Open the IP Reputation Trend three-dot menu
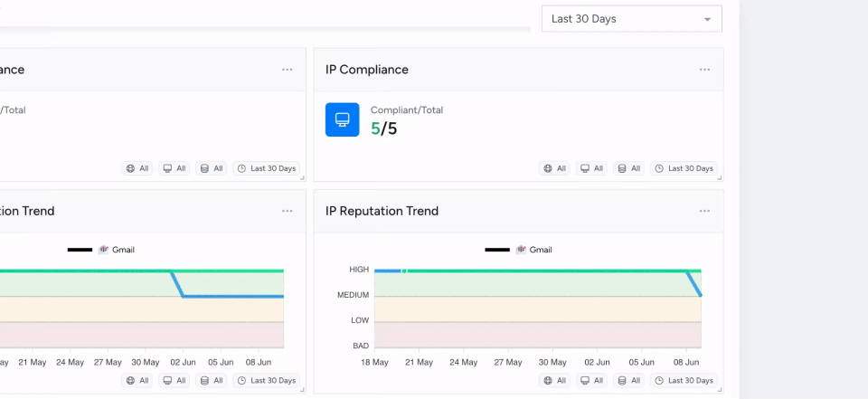 pyautogui.click(x=704, y=211)
